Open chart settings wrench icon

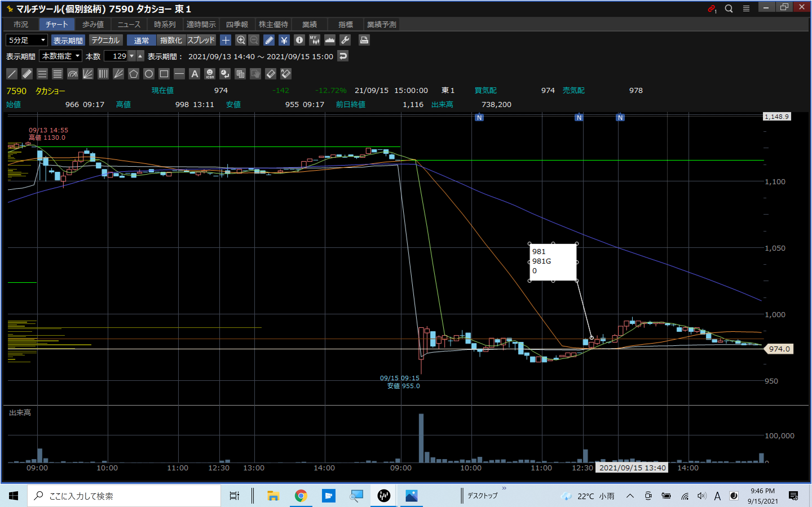pos(345,40)
